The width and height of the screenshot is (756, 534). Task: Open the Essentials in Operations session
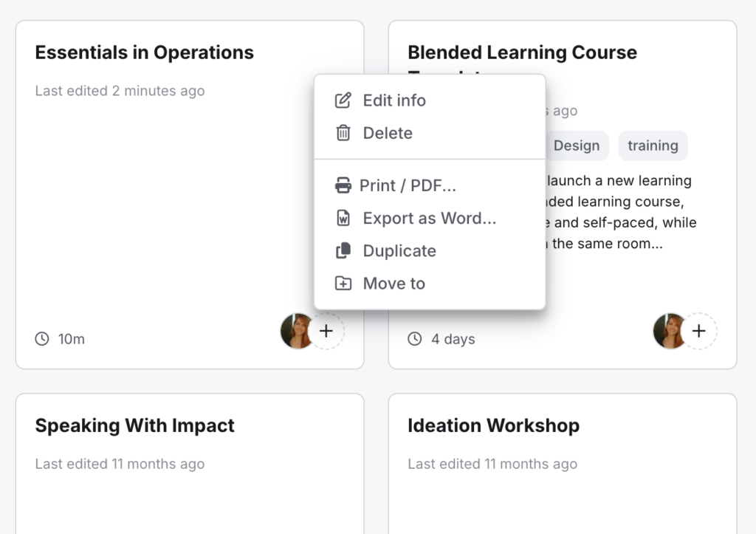pyautogui.click(x=144, y=52)
